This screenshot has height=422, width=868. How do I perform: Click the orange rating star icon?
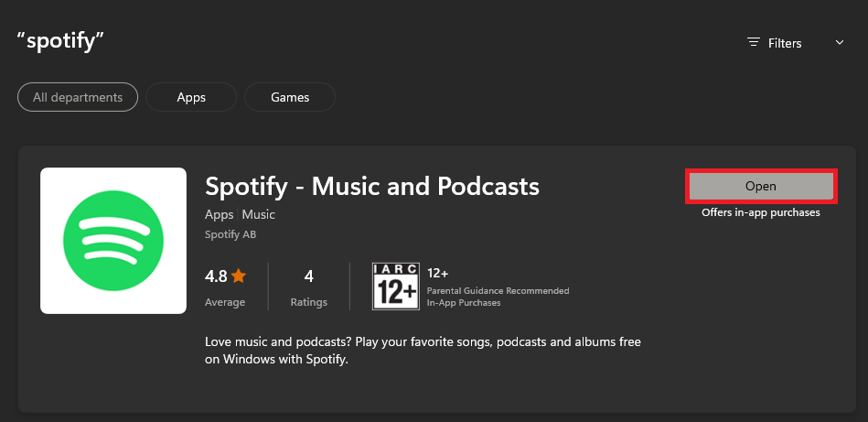239,276
